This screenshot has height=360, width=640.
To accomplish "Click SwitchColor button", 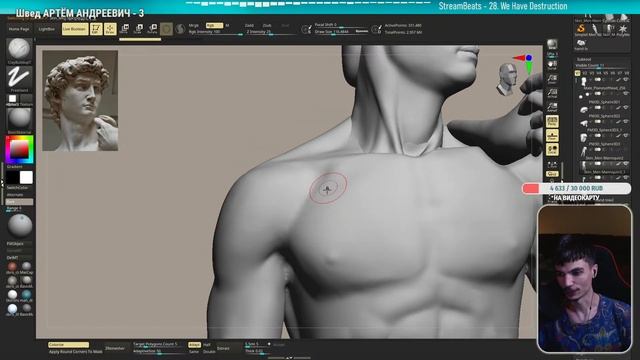I will [18, 188].
